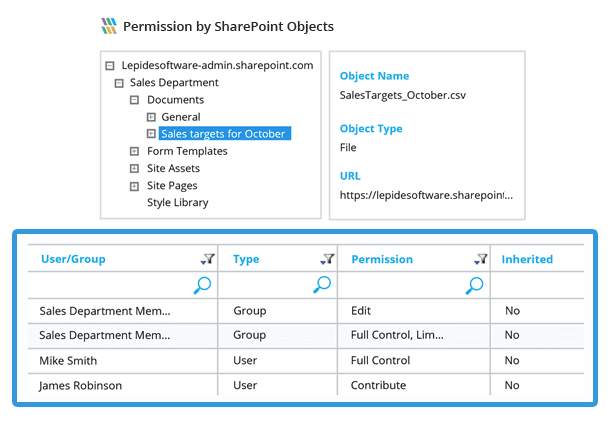Click the Contribute permission cell
612x430 pixels.
pos(414,385)
